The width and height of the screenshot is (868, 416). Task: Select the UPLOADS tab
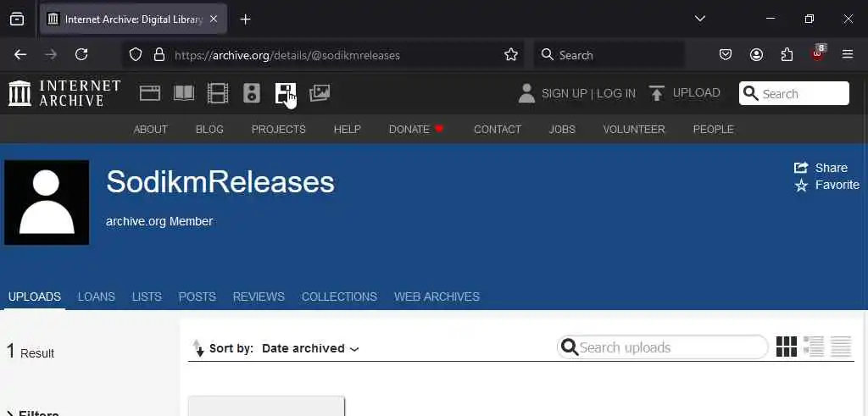coord(34,297)
